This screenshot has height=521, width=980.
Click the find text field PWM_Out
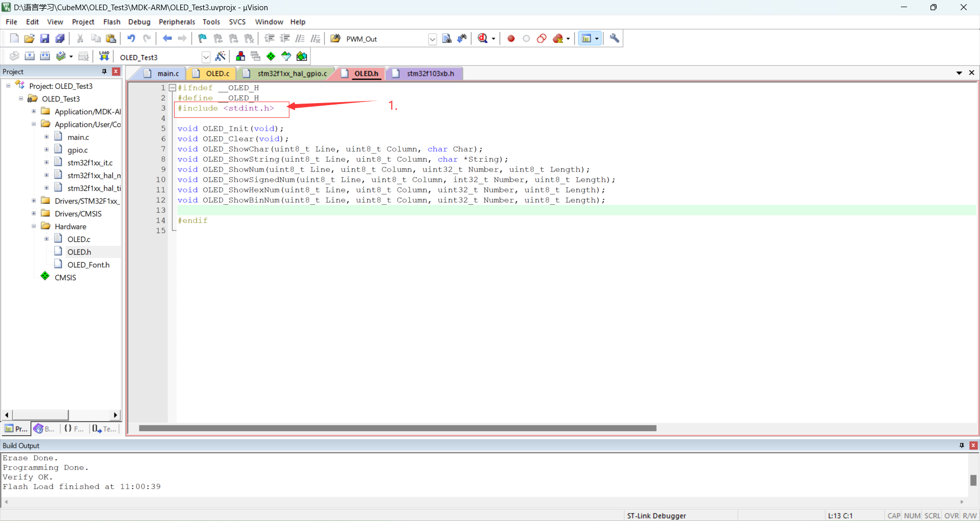(385, 39)
